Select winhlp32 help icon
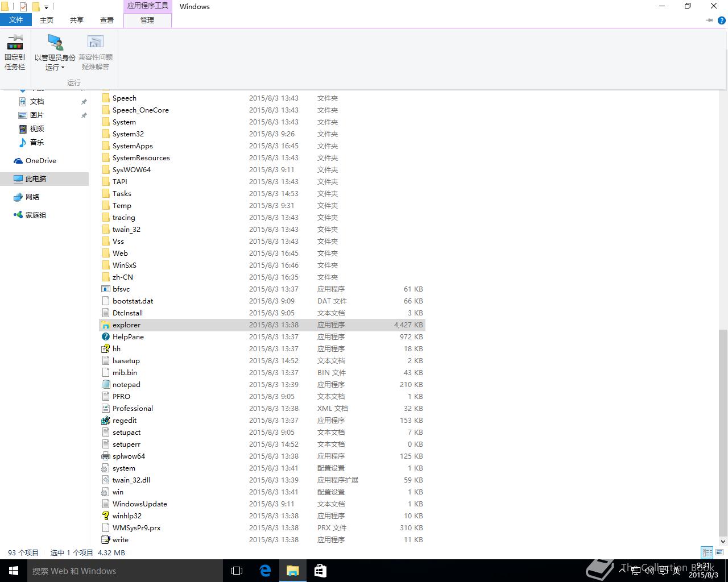Screen dimensions: 728x582 [105, 516]
